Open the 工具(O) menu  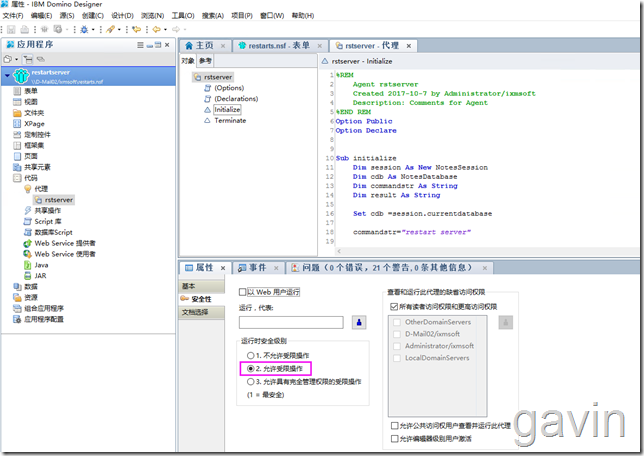coord(183,16)
